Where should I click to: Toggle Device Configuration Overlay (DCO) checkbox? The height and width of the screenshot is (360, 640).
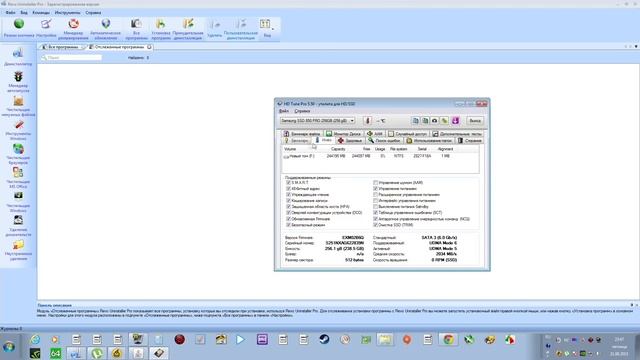click(x=289, y=213)
